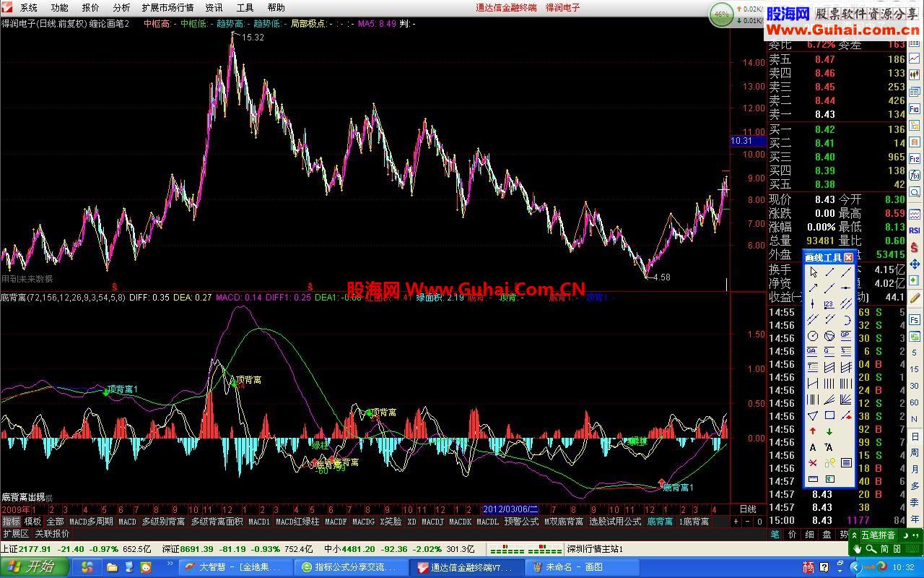Select the triangle drawing tool
924x578 pixels.
(x=813, y=415)
